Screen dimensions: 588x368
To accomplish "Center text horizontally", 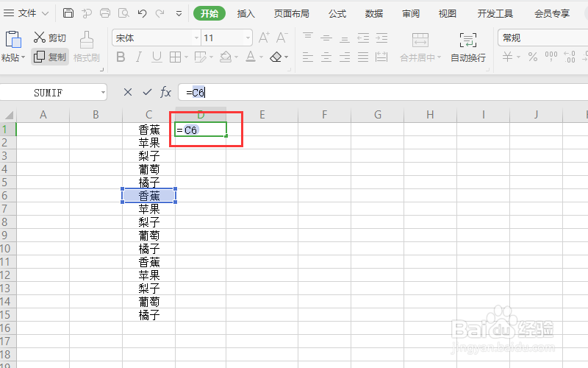I will pyautogui.click(x=326, y=57).
